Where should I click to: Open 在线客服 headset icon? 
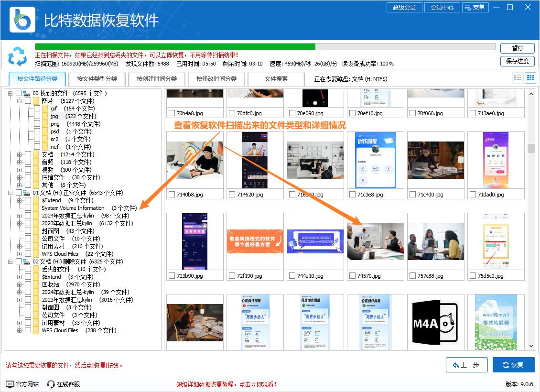click(x=51, y=384)
